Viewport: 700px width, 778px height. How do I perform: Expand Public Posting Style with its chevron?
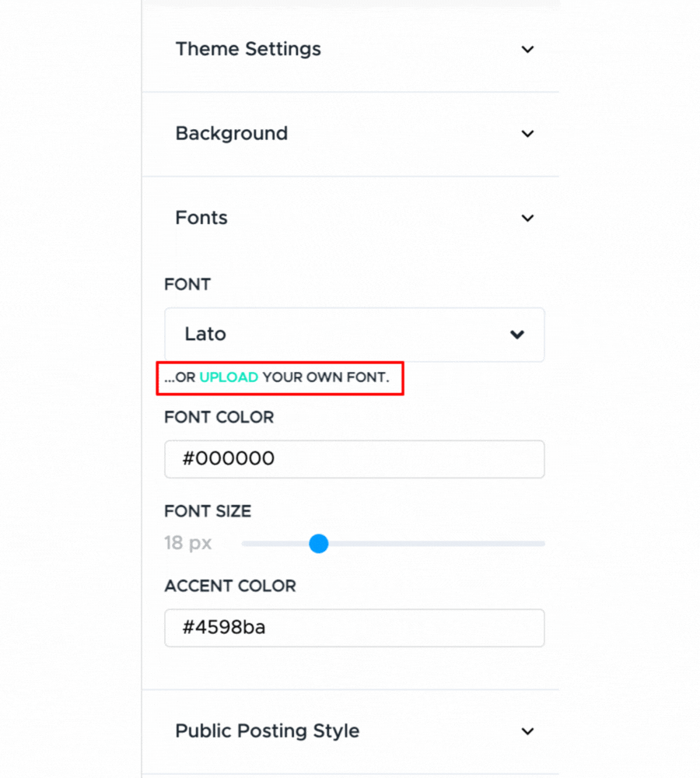[x=527, y=731]
